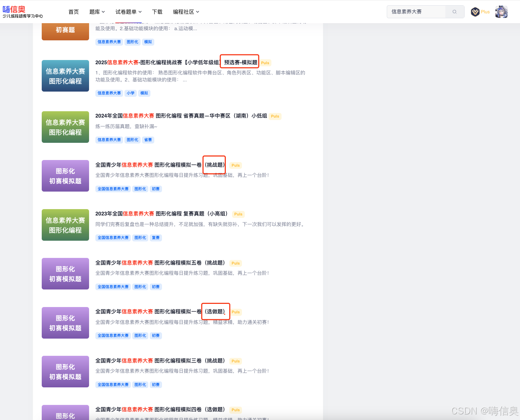Open 2025信息素养大赛 小学低年级组 预选赛 title

point(177,62)
